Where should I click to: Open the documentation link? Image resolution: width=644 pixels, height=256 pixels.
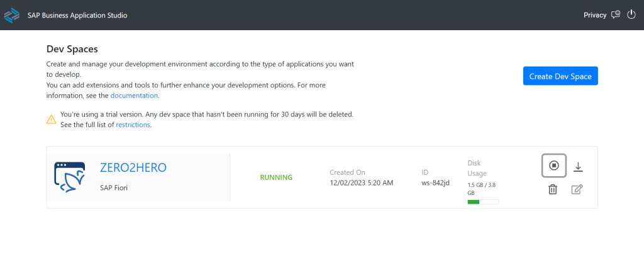134,96
